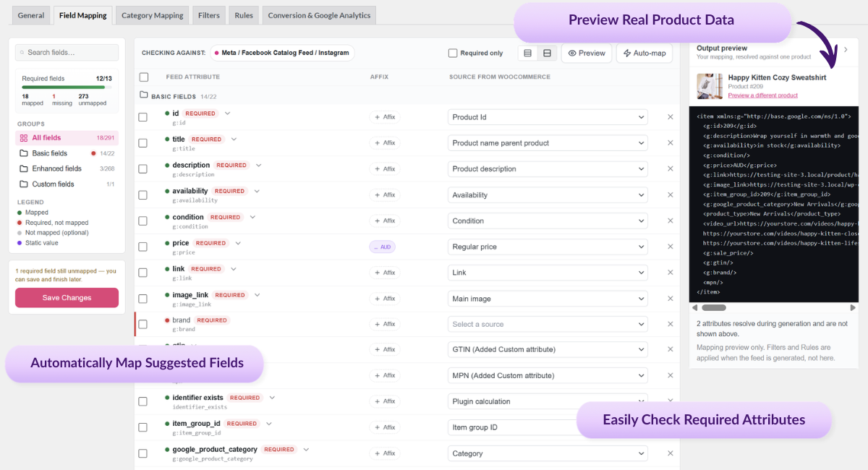The width and height of the screenshot is (868, 470).
Task: Switch to the three-row compact list view icon
Action: [528, 53]
